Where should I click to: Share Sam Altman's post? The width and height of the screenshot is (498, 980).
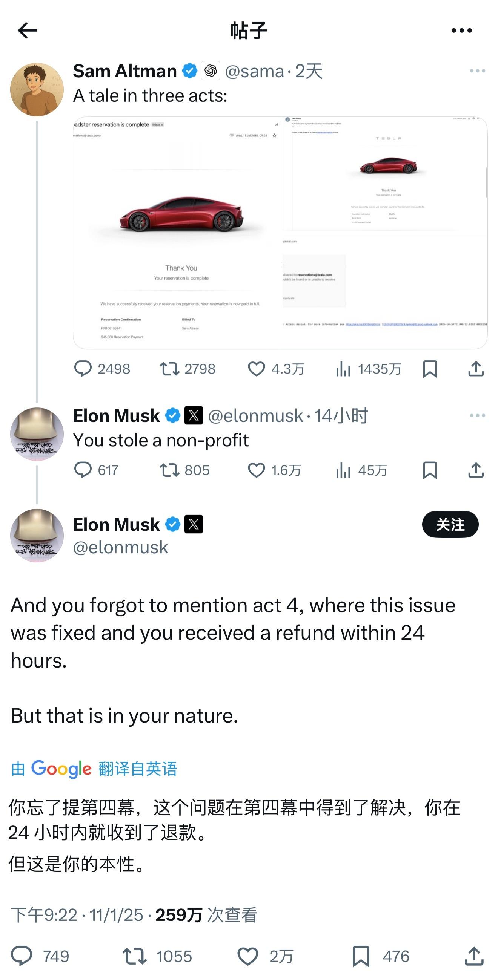(475, 369)
